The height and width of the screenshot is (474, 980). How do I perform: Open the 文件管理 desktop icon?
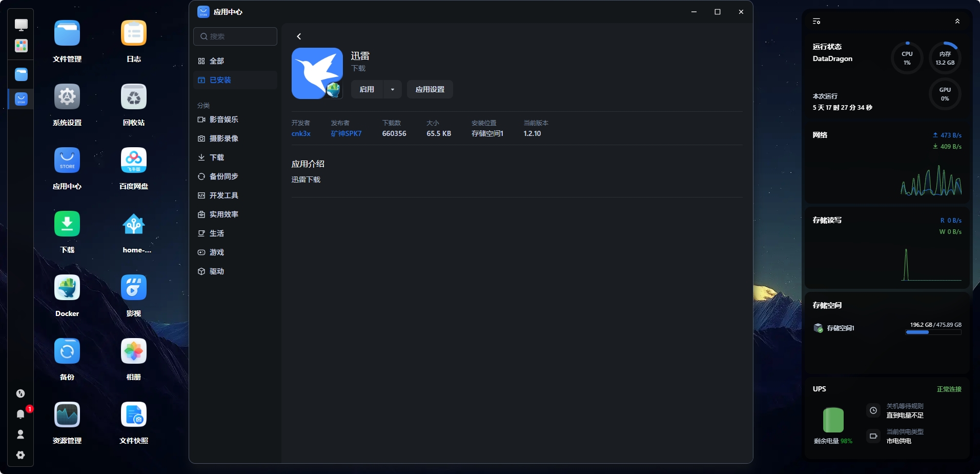tap(67, 33)
